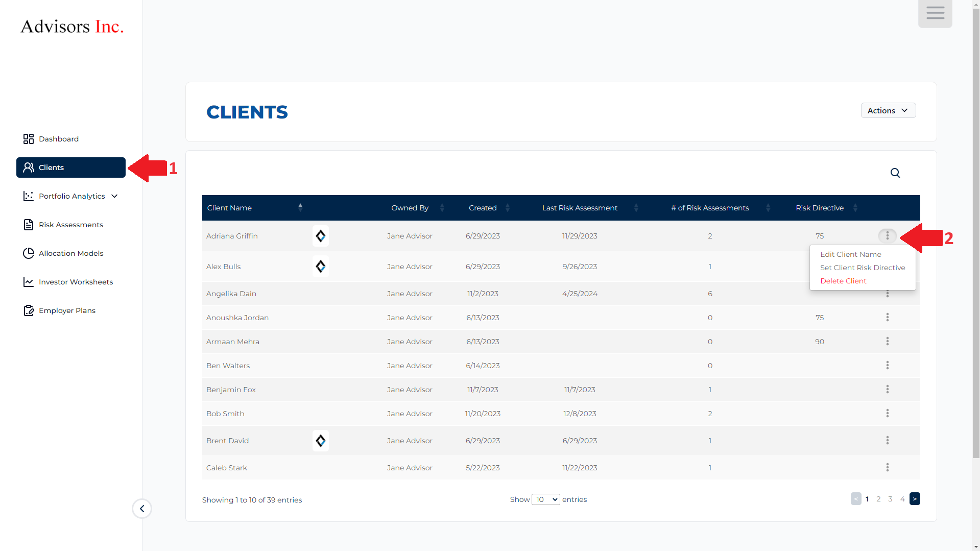Open three-dot menu for Caleb Stark

887,467
